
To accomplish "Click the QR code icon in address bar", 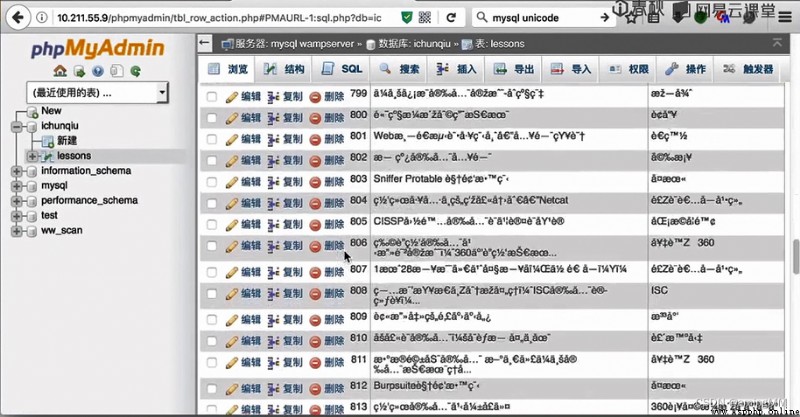I will 424,18.
